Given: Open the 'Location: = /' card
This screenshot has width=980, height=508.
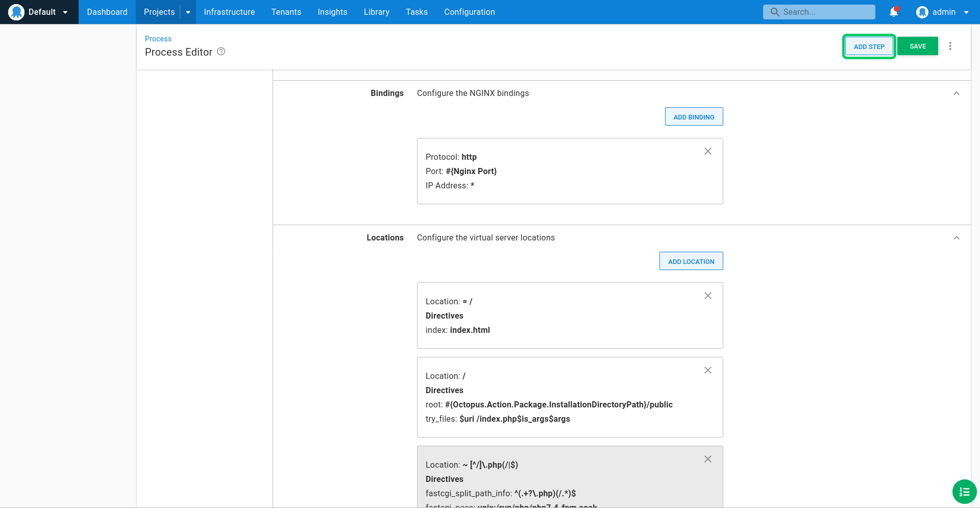Looking at the screenshot, I should (x=570, y=316).
